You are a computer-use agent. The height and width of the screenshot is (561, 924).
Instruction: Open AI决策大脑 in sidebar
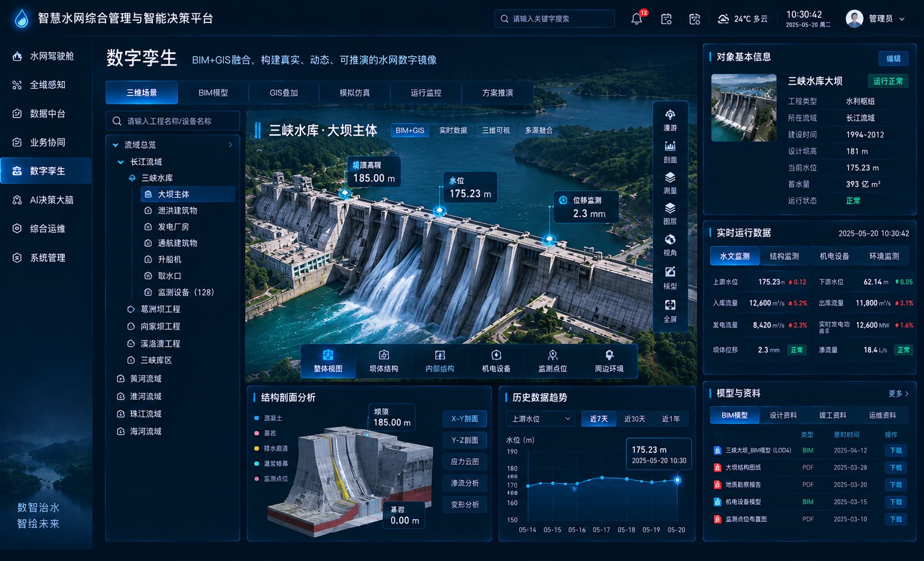click(x=46, y=200)
